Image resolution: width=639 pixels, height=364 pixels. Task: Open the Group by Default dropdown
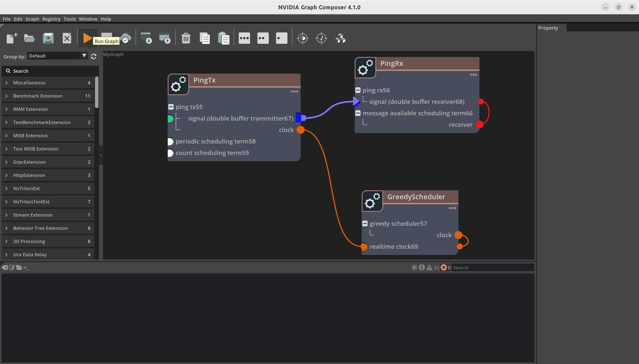tap(58, 56)
